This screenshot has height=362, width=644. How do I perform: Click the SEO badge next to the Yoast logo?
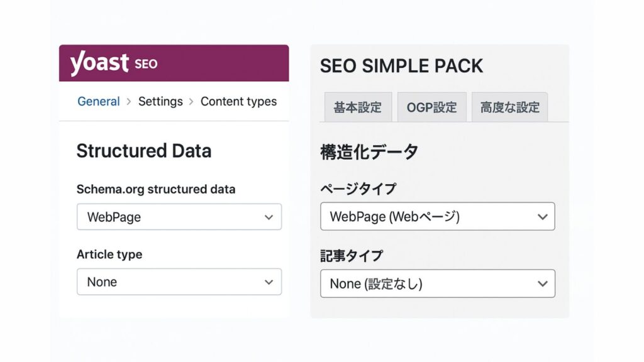(146, 64)
